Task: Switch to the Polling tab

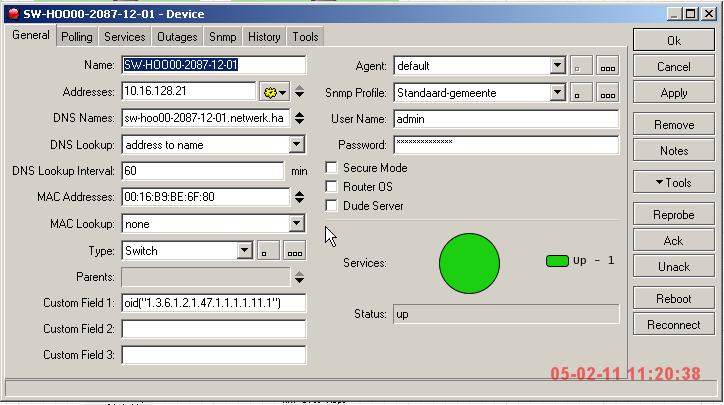Action: pyautogui.click(x=77, y=37)
